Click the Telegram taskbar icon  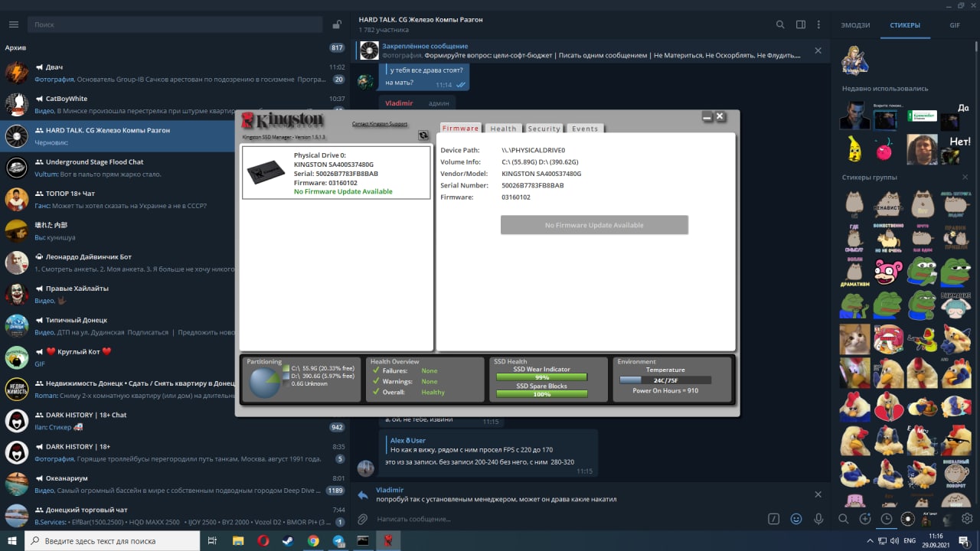click(x=338, y=540)
